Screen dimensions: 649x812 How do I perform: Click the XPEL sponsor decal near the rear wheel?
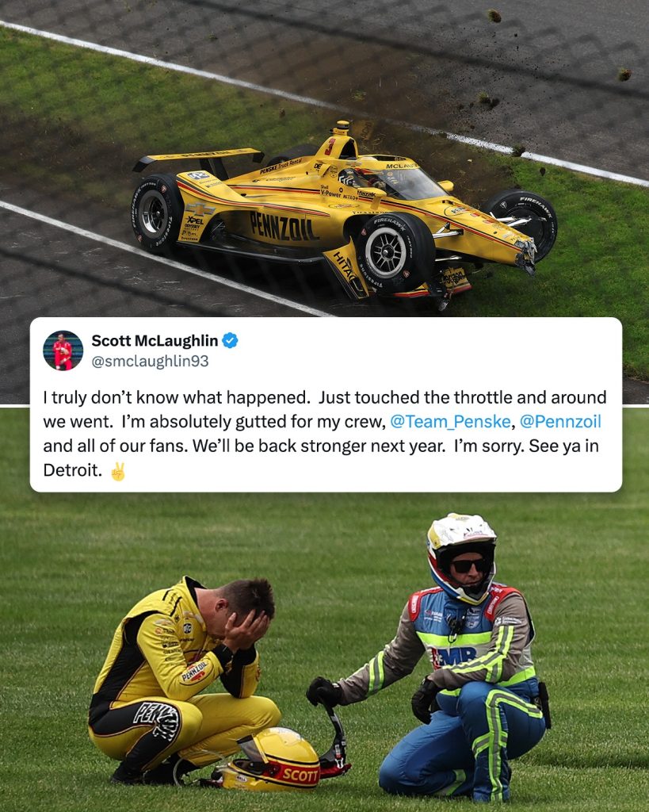click(x=194, y=220)
